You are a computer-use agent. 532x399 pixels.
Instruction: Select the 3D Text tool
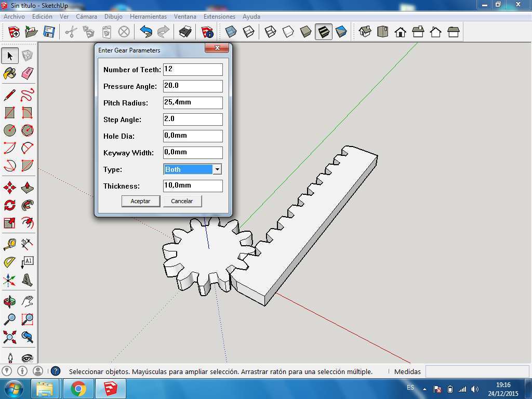tap(27, 280)
